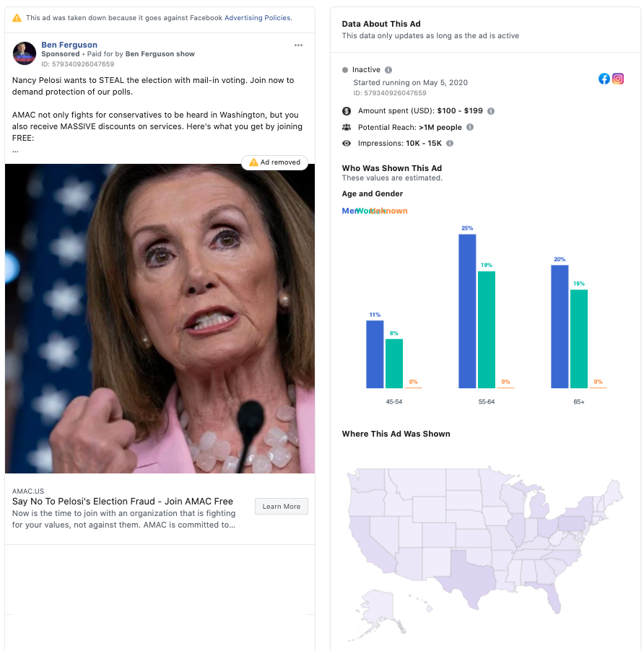The image size is (644, 651).
Task: Click the Ad removed warning badge
Action: click(274, 162)
